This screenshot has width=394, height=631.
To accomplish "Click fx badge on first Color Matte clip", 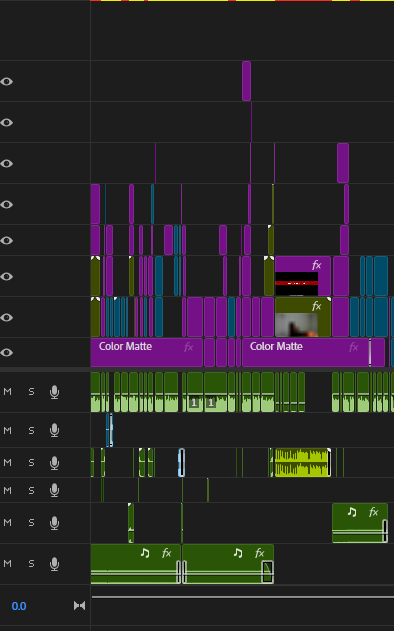I will coord(188,347).
